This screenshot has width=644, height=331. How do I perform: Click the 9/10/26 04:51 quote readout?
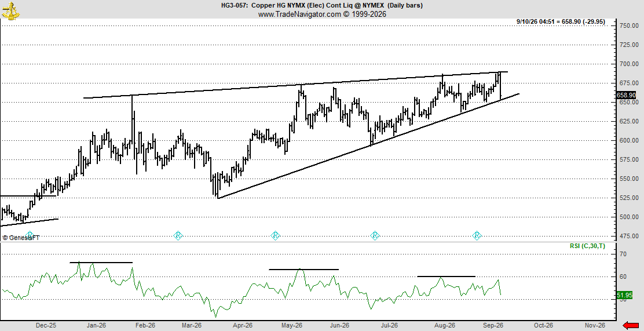(x=561, y=21)
